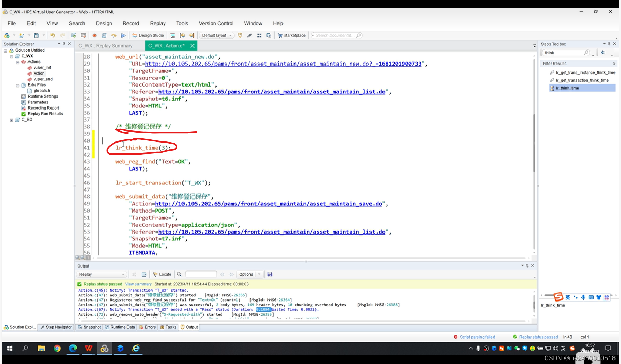
Task: Collapse the C_WX script node
Action: click(x=11, y=57)
